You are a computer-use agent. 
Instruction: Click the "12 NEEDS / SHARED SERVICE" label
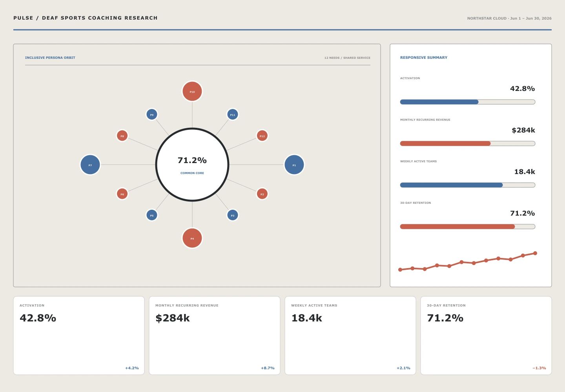tap(347, 58)
